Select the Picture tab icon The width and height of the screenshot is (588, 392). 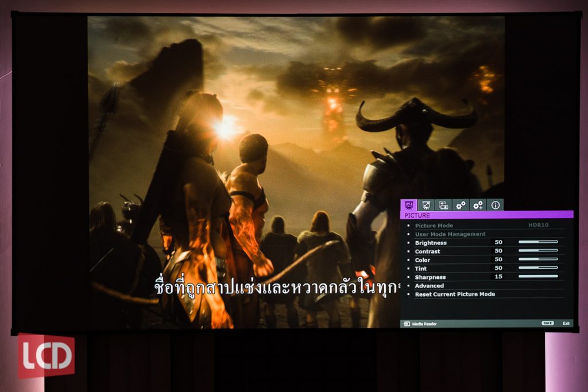pos(409,205)
